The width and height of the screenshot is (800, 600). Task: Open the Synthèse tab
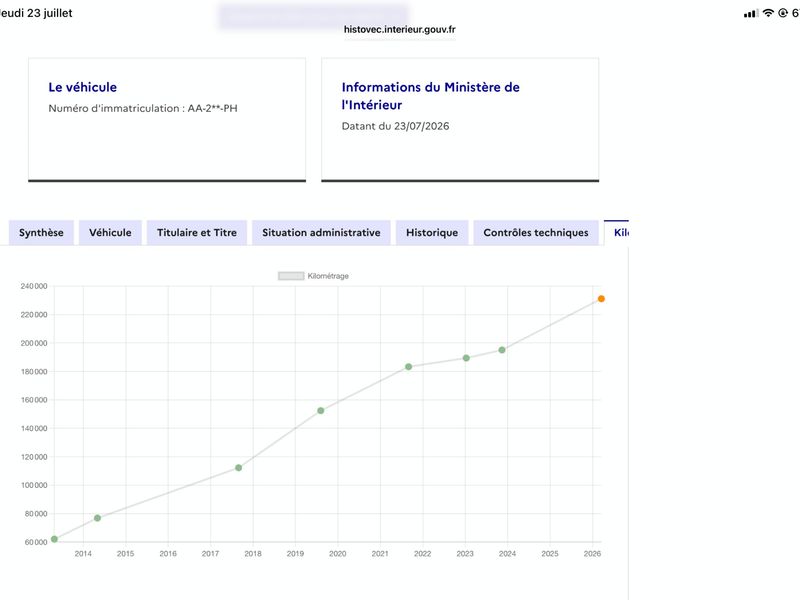coord(41,233)
